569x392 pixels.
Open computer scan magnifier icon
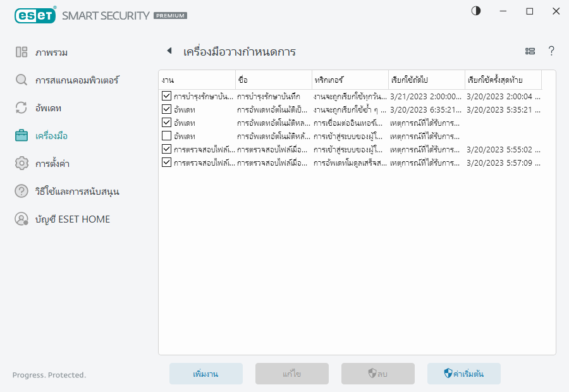tap(21, 80)
